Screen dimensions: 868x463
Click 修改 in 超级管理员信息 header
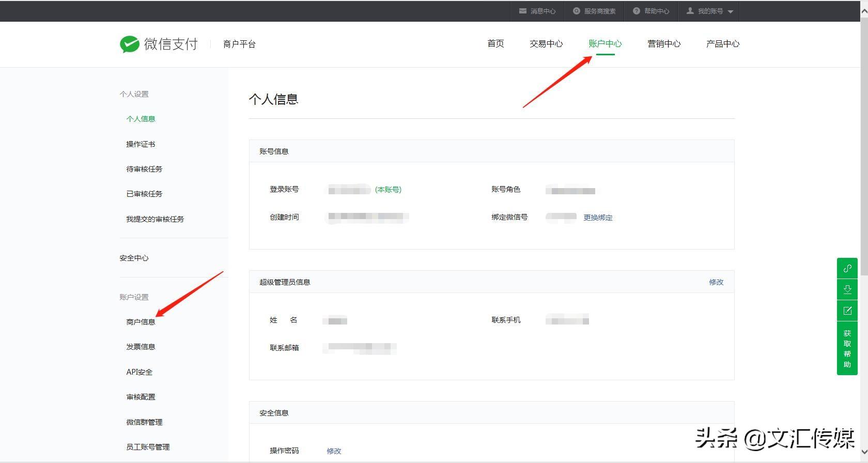pos(716,282)
